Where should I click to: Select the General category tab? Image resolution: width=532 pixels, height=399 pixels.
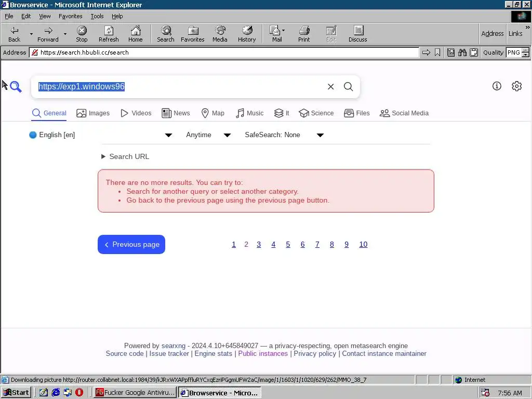pos(49,113)
